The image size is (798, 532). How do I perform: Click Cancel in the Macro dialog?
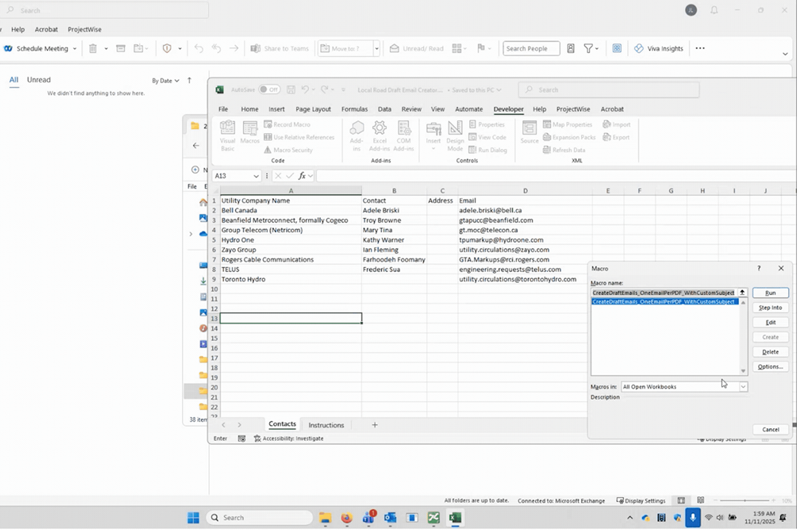[770, 429]
